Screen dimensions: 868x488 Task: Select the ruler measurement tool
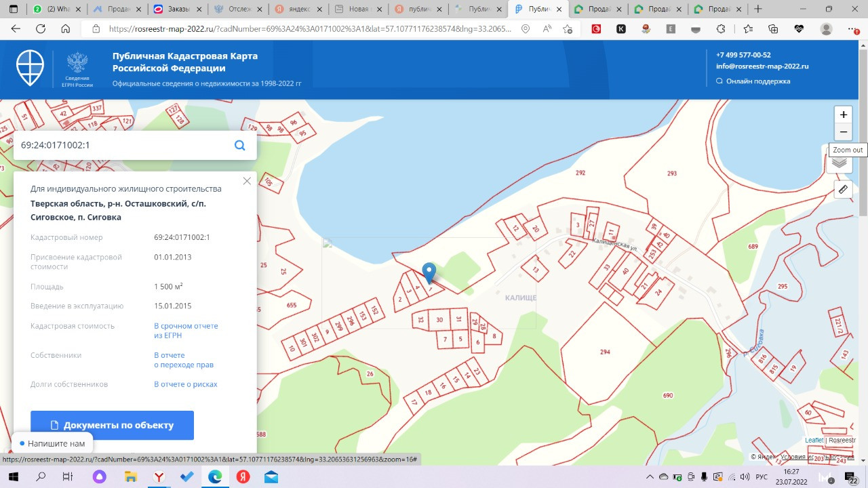[x=843, y=189]
